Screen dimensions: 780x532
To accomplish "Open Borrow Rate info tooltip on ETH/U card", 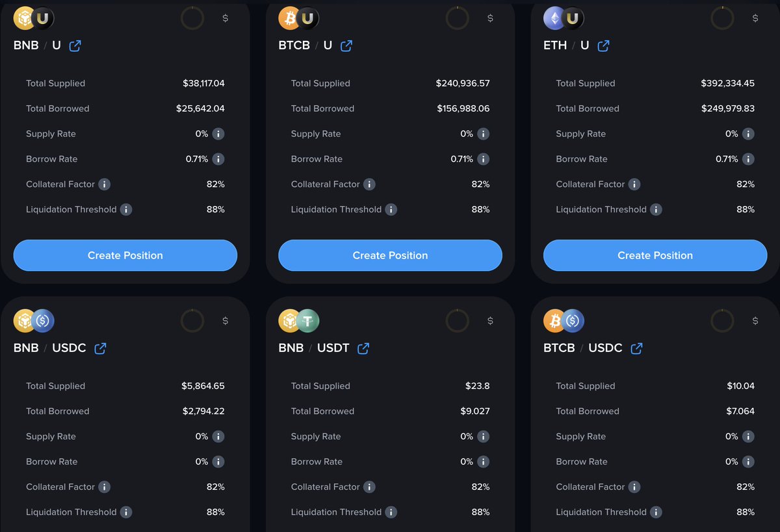I will coord(749,159).
